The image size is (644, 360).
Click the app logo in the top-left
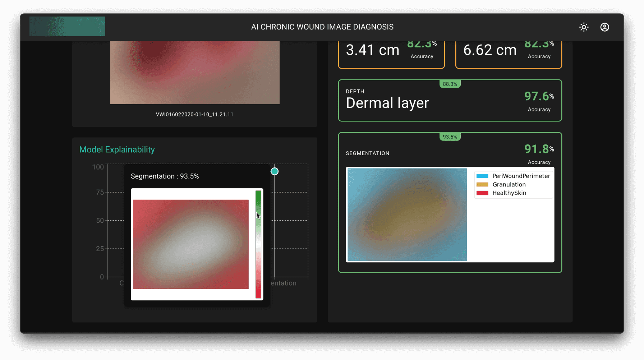coord(67,26)
